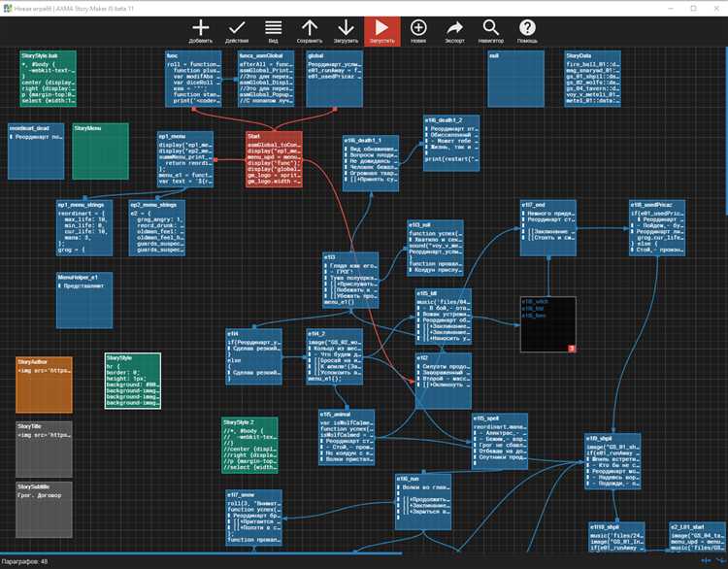Viewport: 728px width, 569px height.
Task: Select the e1t5_animal node
Action: click(x=347, y=438)
